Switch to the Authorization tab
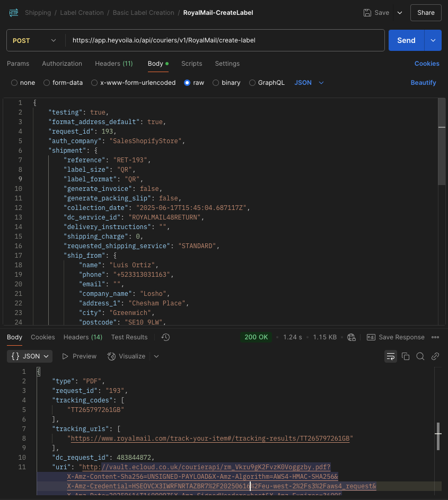 (x=62, y=64)
